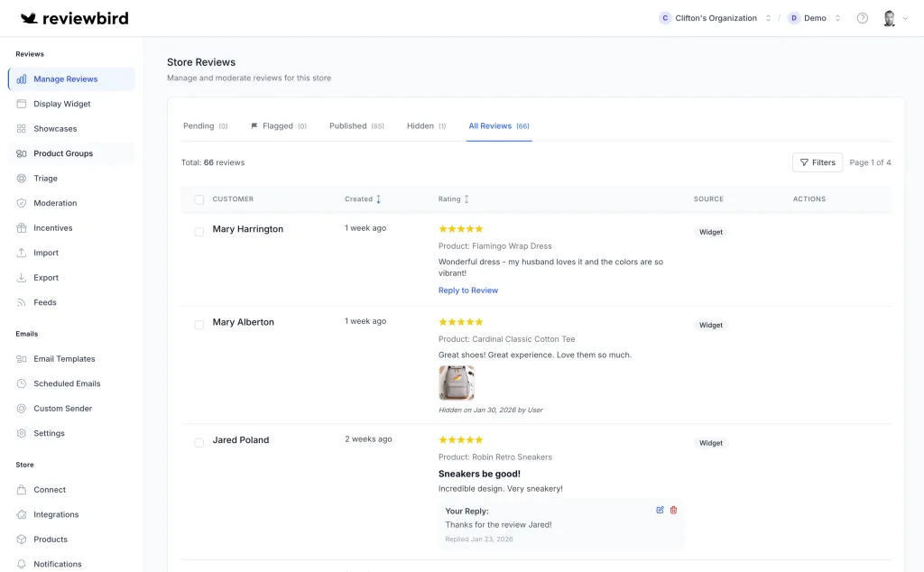
Task: Expand the profile avatar menu
Action: (x=889, y=17)
